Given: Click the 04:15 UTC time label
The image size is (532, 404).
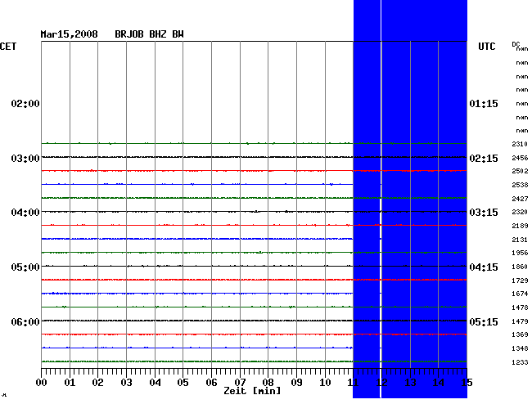Looking at the screenshot, I should coord(484,267).
